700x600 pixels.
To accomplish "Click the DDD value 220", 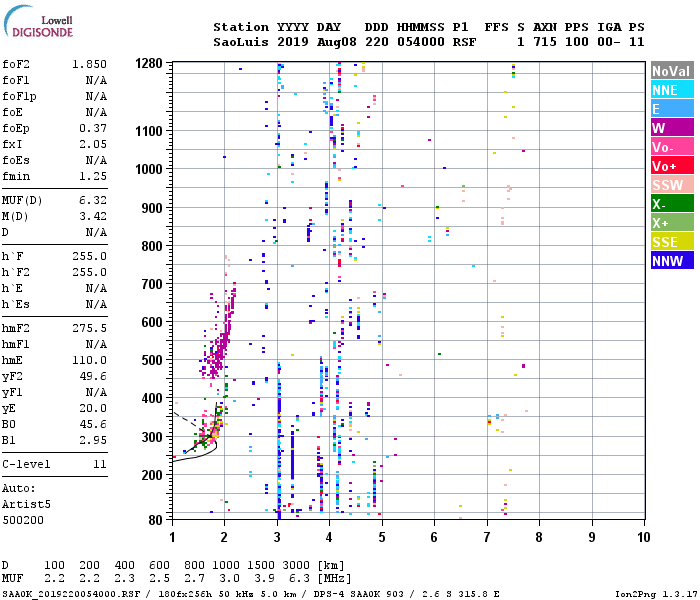I will 376,42.
